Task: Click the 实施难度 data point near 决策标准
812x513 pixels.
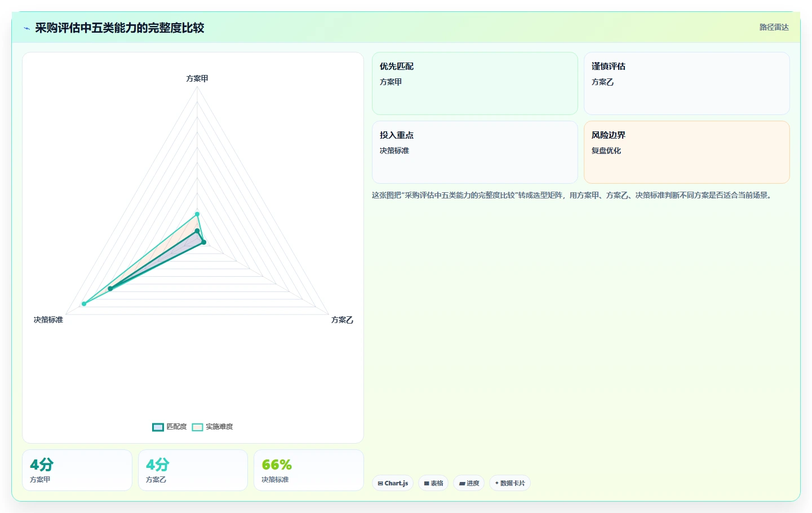Action: [x=84, y=304]
